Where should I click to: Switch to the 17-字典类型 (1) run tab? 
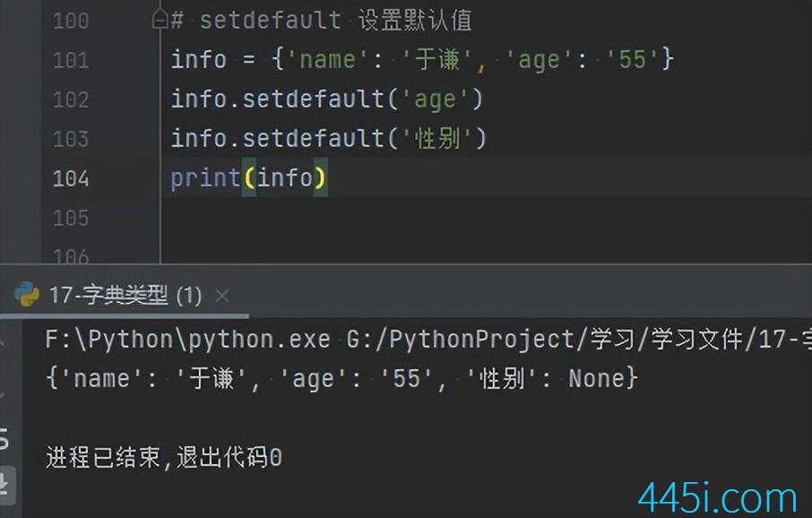(x=125, y=296)
